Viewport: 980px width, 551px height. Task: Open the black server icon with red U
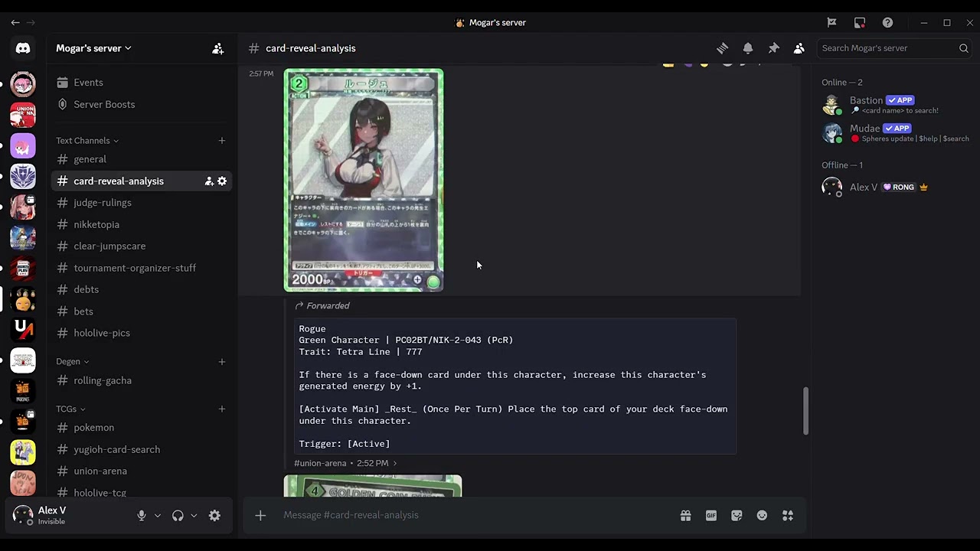(x=23, y=329)
